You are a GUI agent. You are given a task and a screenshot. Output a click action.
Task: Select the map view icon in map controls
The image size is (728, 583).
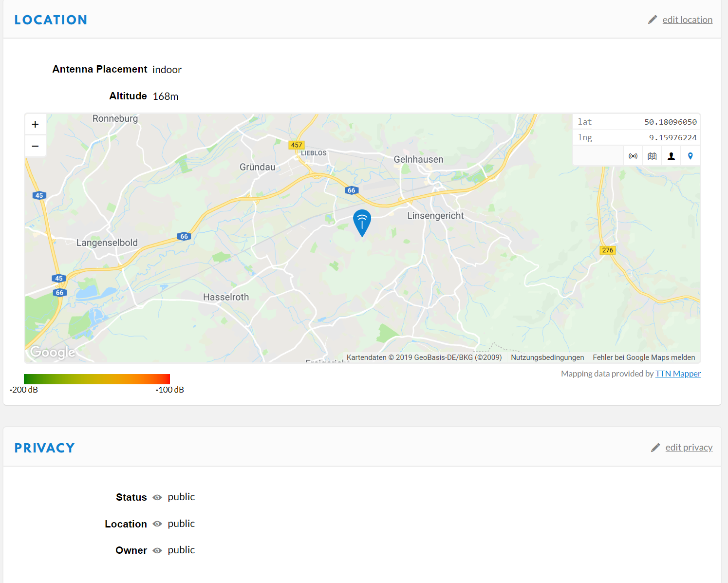(652, 156)
